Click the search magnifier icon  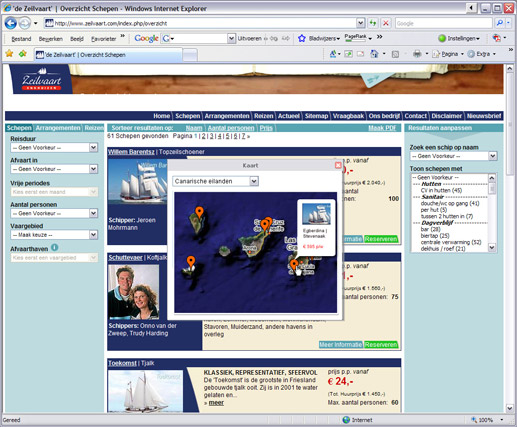500,23
